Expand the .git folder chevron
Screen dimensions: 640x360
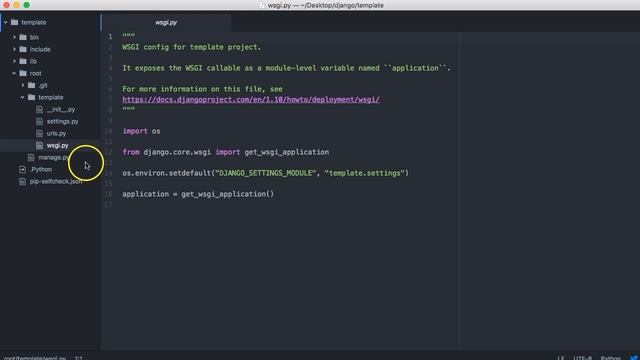tap(23, 85)
